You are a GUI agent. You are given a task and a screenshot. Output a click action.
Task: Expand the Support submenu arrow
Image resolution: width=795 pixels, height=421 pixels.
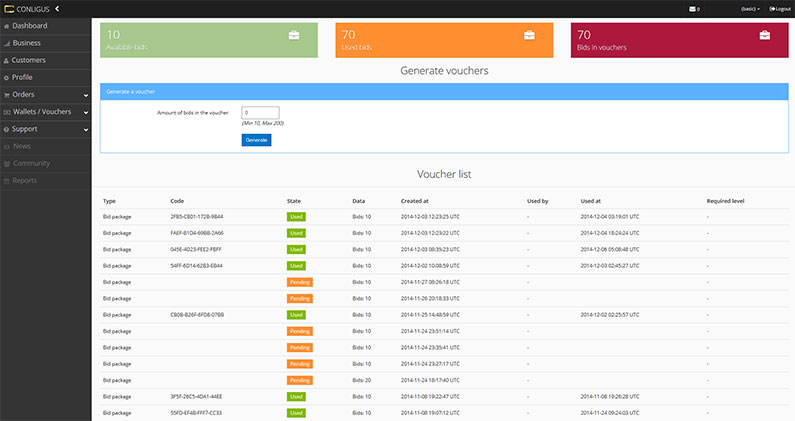[86, 129]
